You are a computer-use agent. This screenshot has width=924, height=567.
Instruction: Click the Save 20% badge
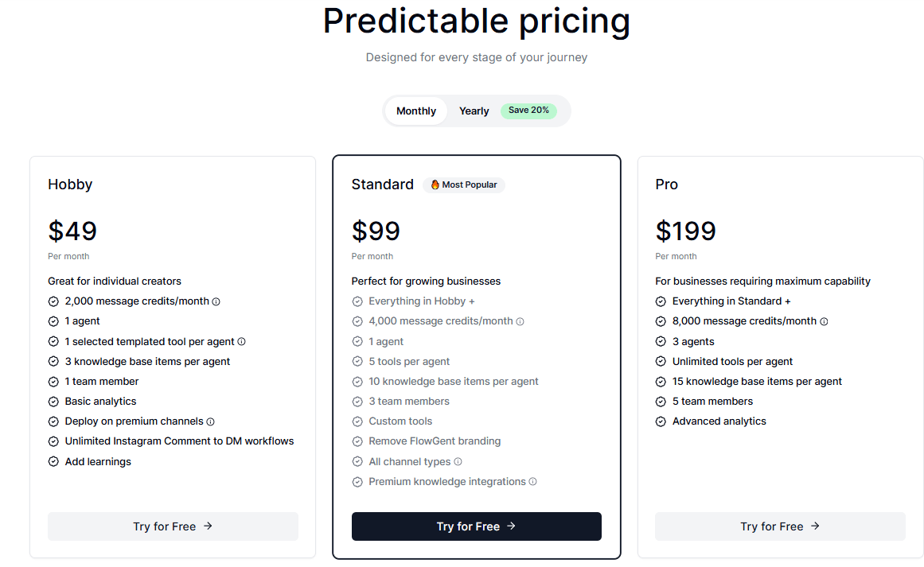[x=528, y=111]
